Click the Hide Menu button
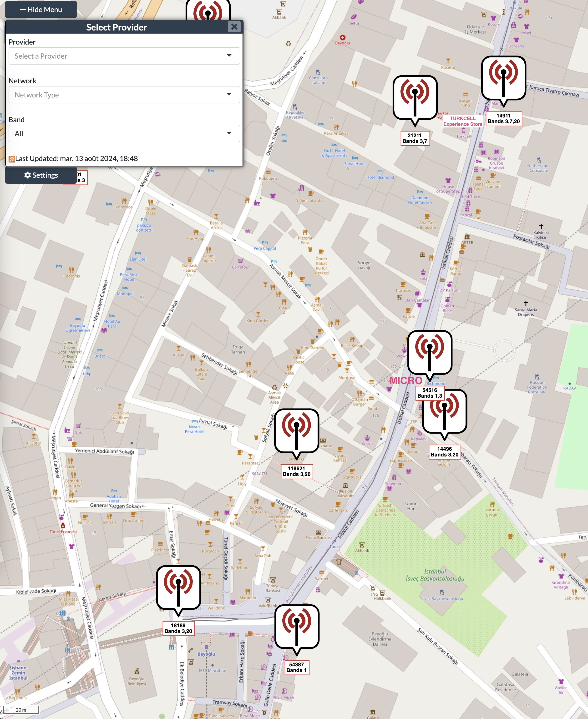The image size is (588, 719). (41, 10)
